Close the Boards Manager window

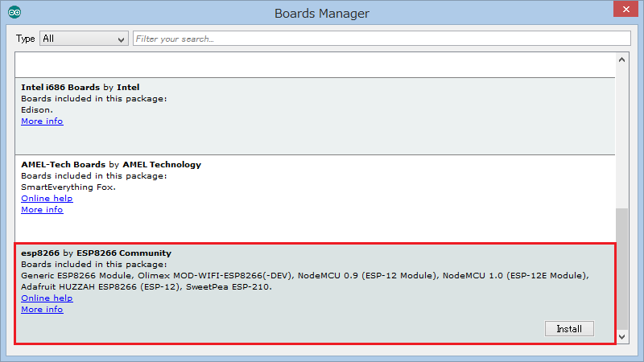(x=625, y=9)
